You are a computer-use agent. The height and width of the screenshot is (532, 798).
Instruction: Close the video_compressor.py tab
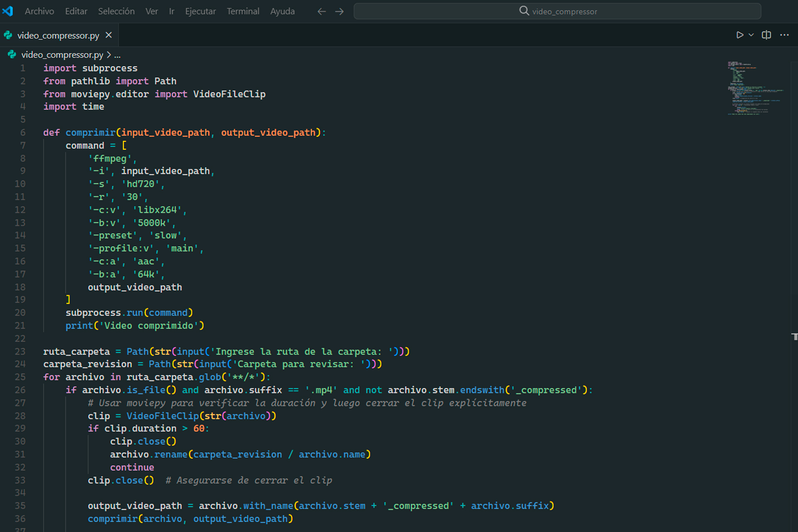tap(108, 35)
